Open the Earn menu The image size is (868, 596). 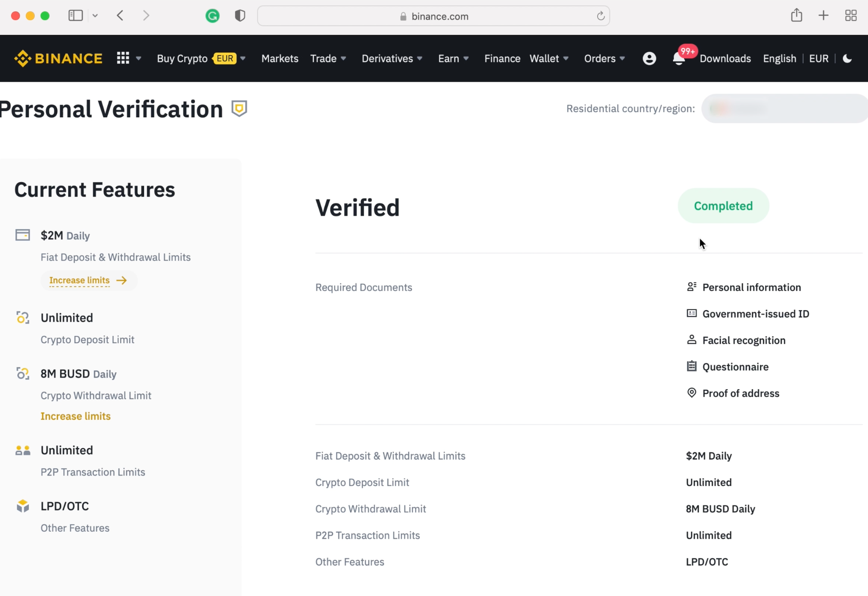point(448,58)
